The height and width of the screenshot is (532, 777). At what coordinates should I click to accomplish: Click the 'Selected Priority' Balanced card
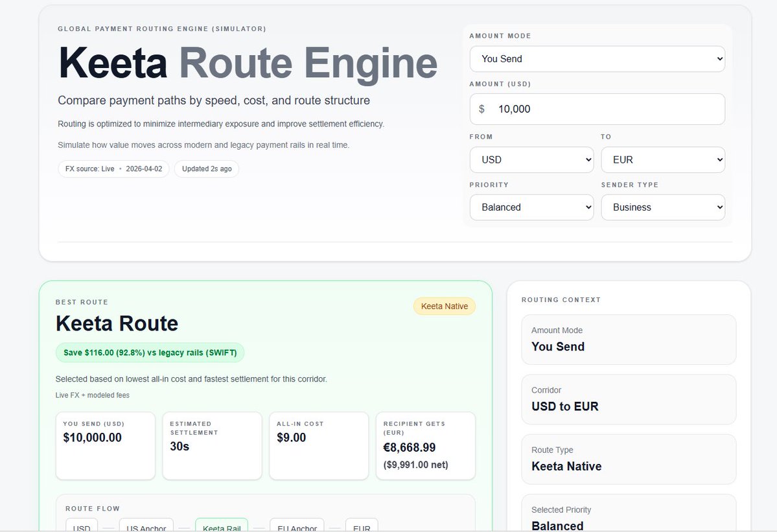pyautogui.click(x=629, y=513)
